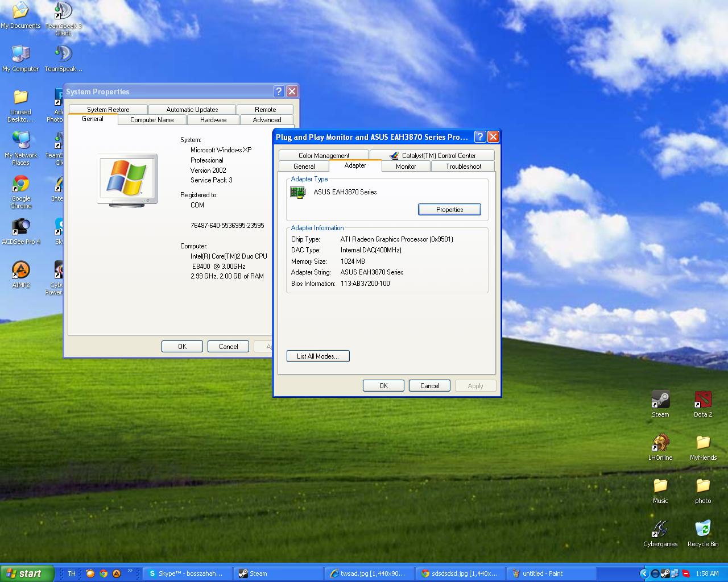
Task: Click the adapter Properties button
Action: coord(449,210)
